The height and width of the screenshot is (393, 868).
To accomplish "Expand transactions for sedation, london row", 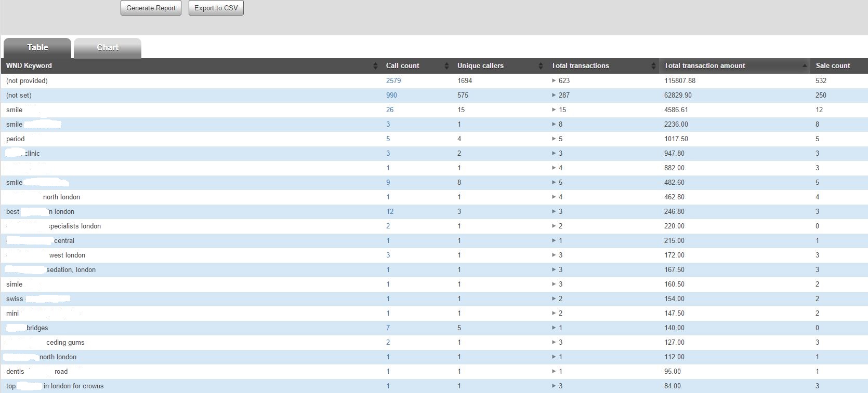I will tap(554, 269).
